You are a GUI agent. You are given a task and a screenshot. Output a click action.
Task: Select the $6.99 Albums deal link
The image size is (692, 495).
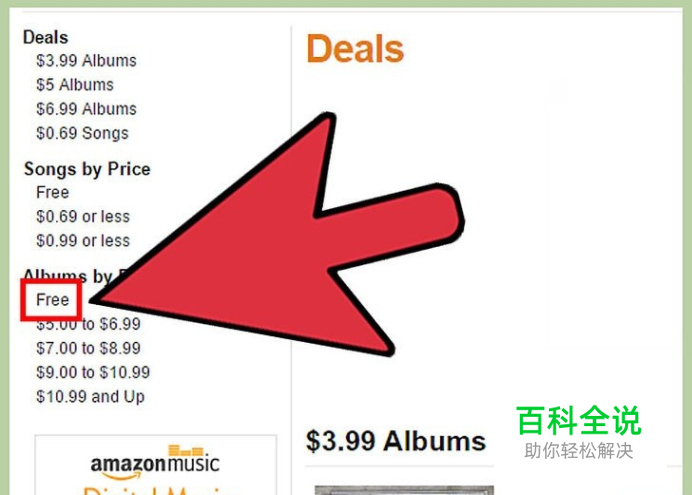[86, 109]
